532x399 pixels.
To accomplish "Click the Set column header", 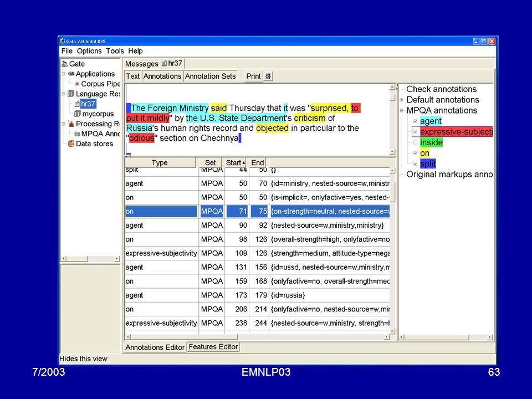I will click(211, 162).
